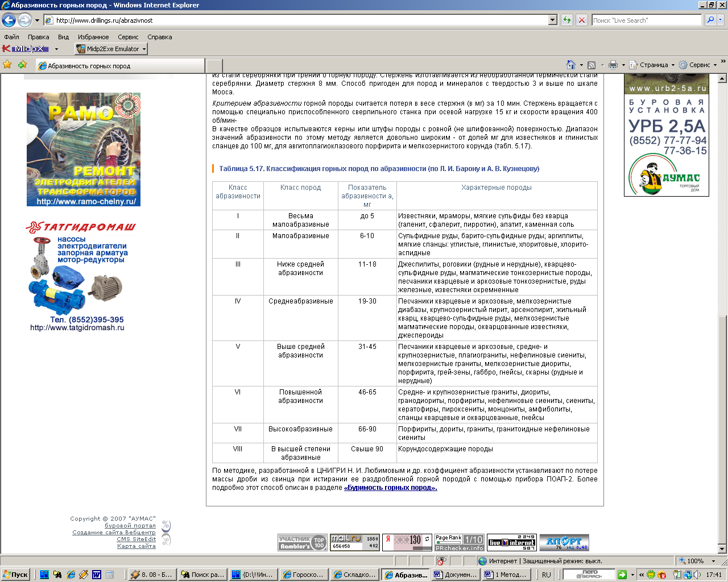
Task: Open the буровой портал footer link
Action: [130, 526]
